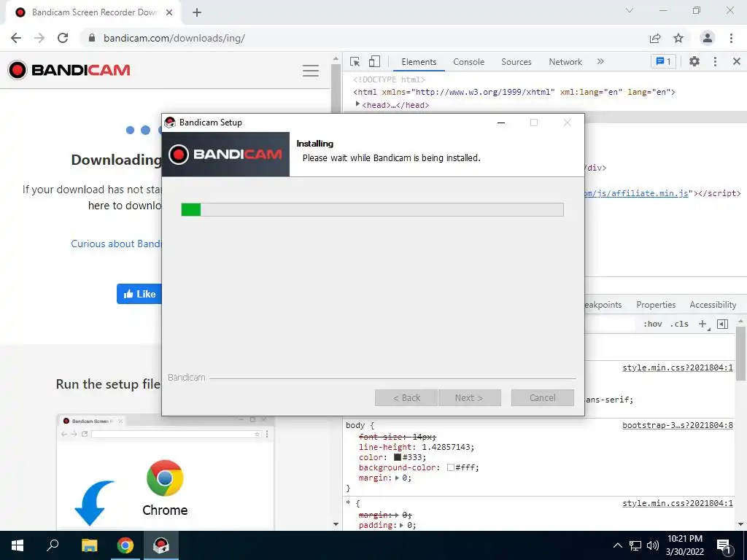Click the Back button in Bandicam Setup
This screenshot has width=747, height=560.
[406, 397]
